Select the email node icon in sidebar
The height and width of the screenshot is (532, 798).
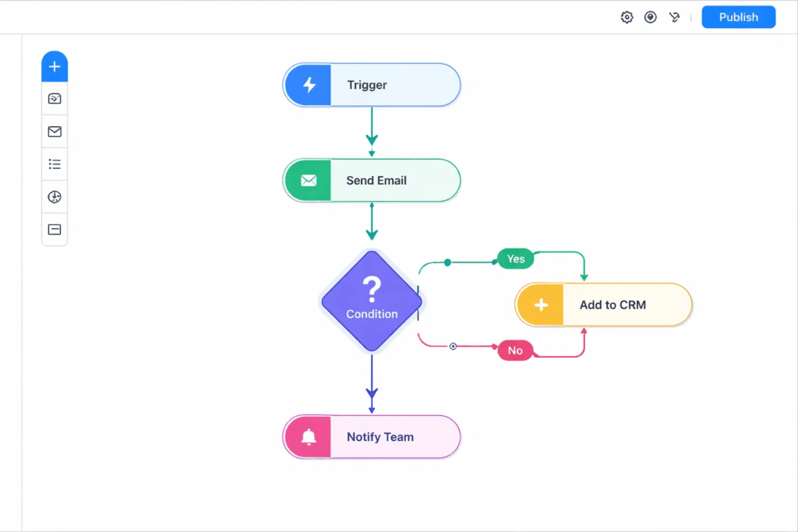pyautogui.click(x=54, y=131)
